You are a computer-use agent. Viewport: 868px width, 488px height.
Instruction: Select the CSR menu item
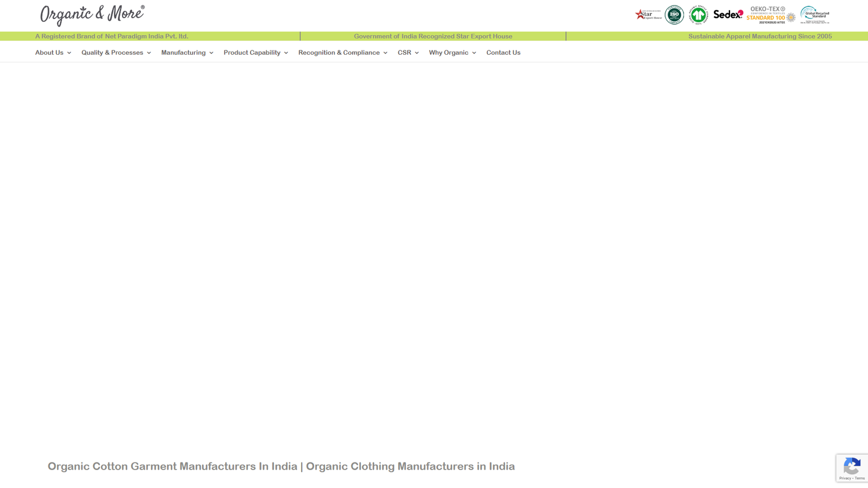click(404, 53)
